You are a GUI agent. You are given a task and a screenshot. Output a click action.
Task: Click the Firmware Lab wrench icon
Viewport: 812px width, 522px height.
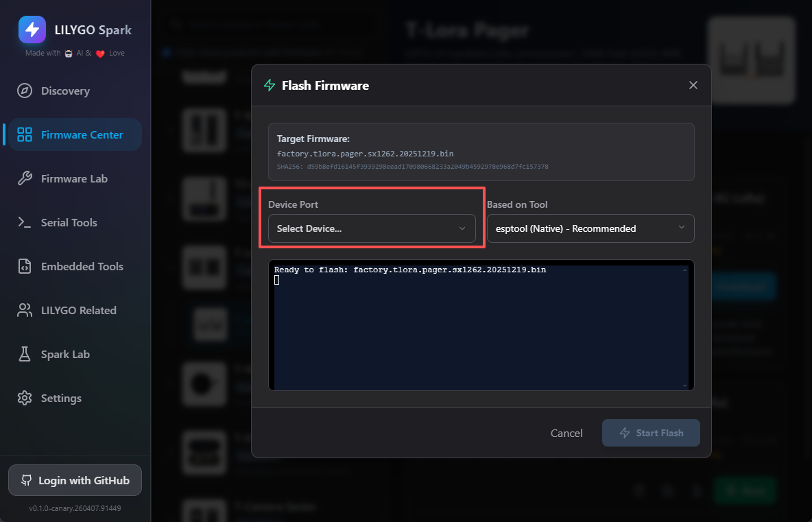point(25,179)
